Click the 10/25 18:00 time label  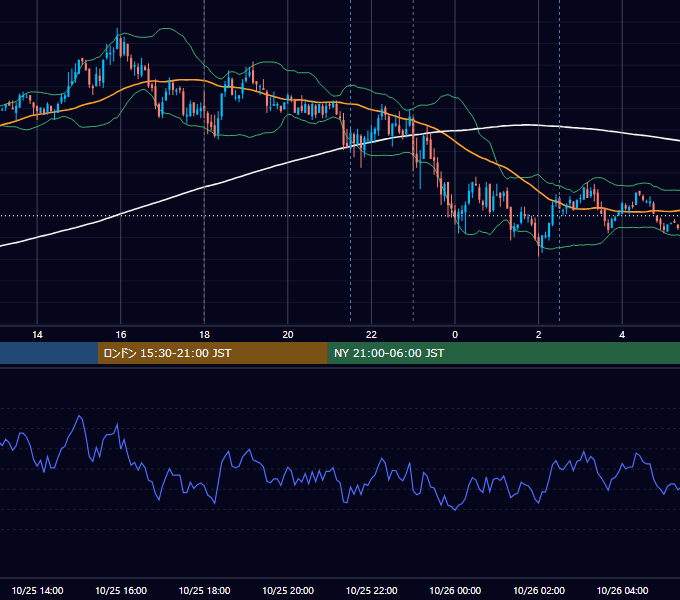click(x=204, y=590)
